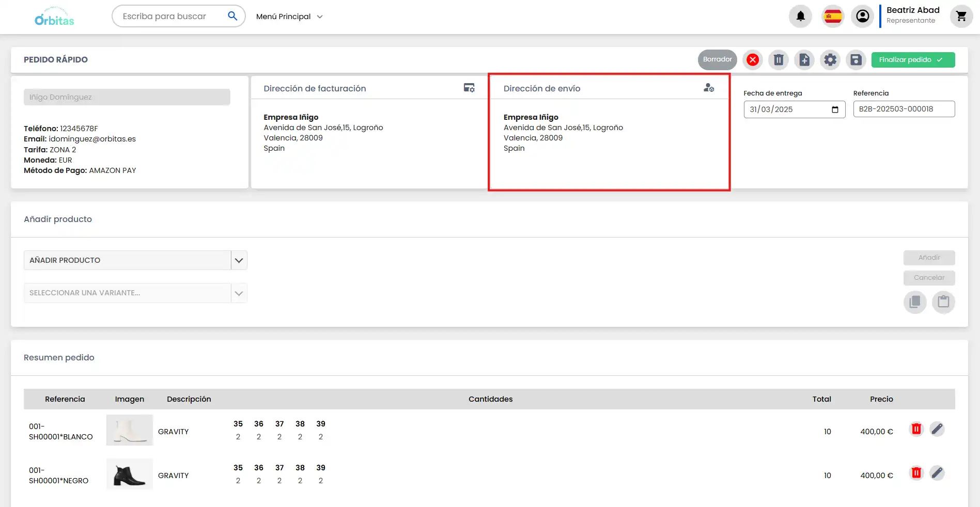Change shipping address icon
The height and width of the screenshot is (507, 980).
coord(709,88)
